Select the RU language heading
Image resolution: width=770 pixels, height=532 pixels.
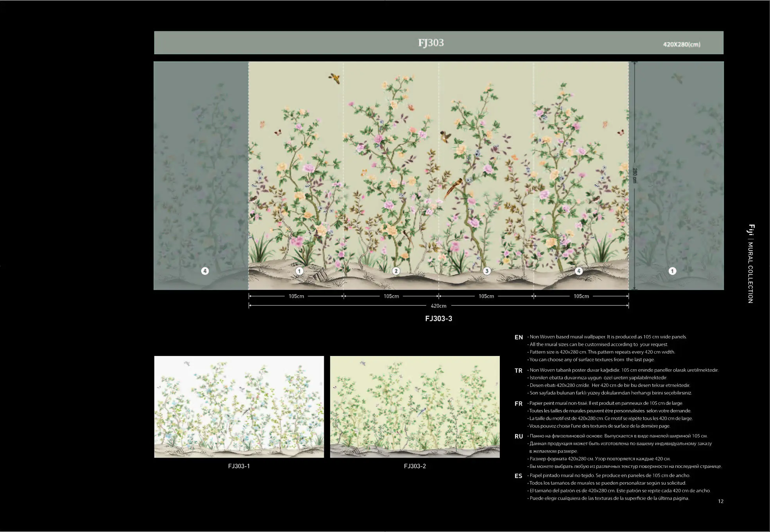pyautogui.click(x=519, y=437)
